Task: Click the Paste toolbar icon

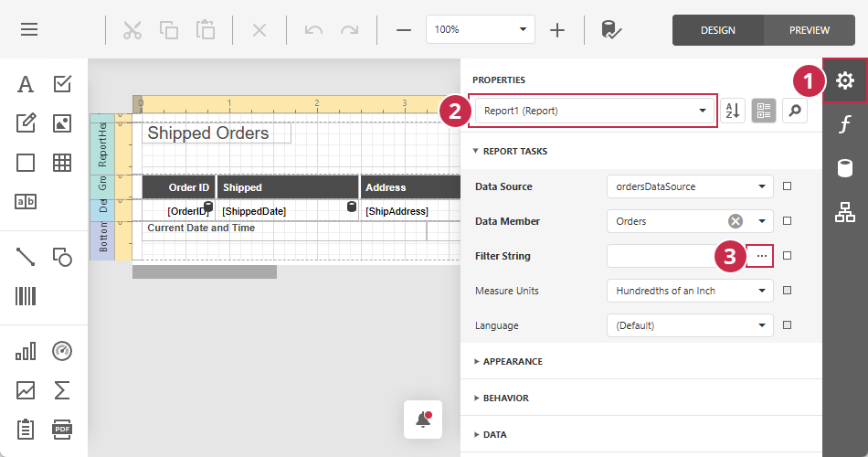Action: click(x=206, y=29)
